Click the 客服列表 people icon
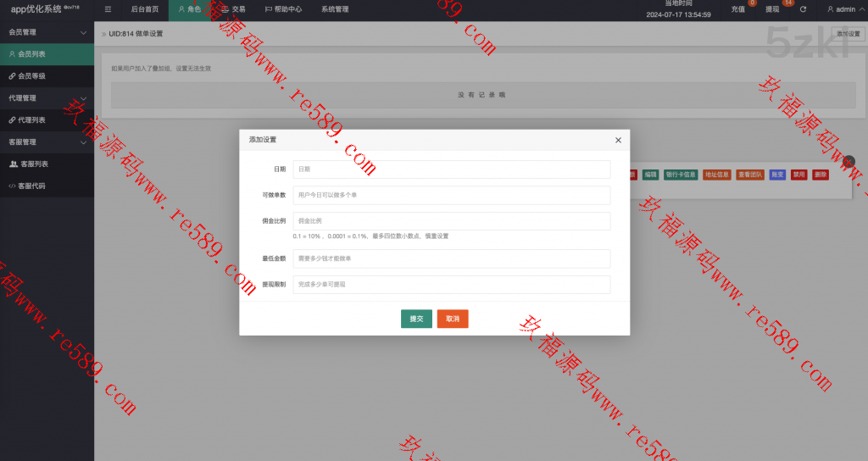The height and width of the screenshot is (461, 868). 14,164
